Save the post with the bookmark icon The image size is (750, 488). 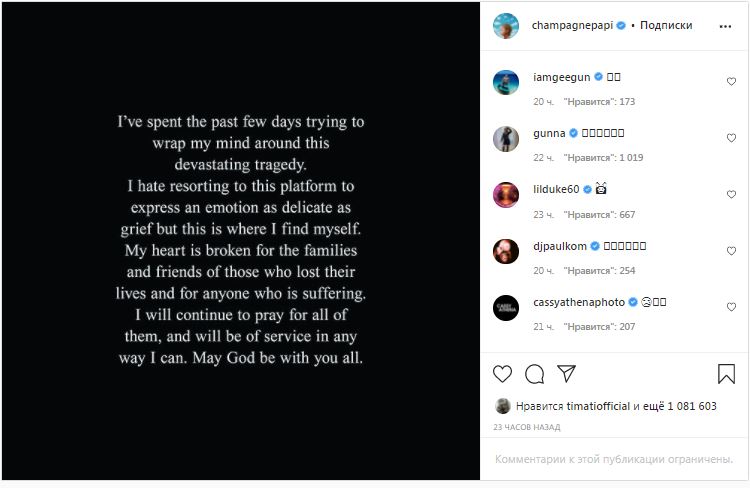tap(726, 374)
